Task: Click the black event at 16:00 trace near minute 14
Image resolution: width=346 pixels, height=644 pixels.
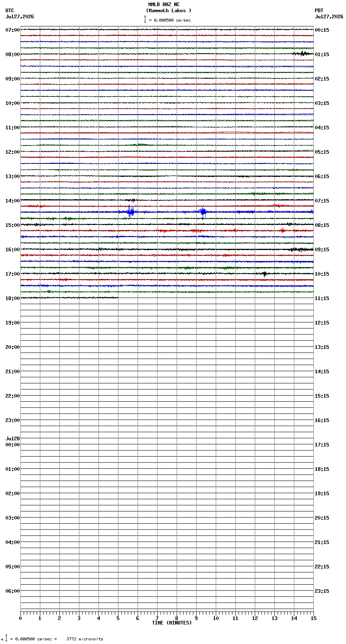Action: [301, 249]
